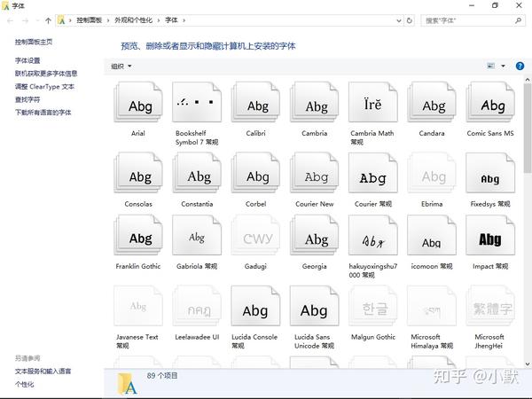Open 个性化 link in sidebar
Screen dimensions: 532x399
[25, 385]
